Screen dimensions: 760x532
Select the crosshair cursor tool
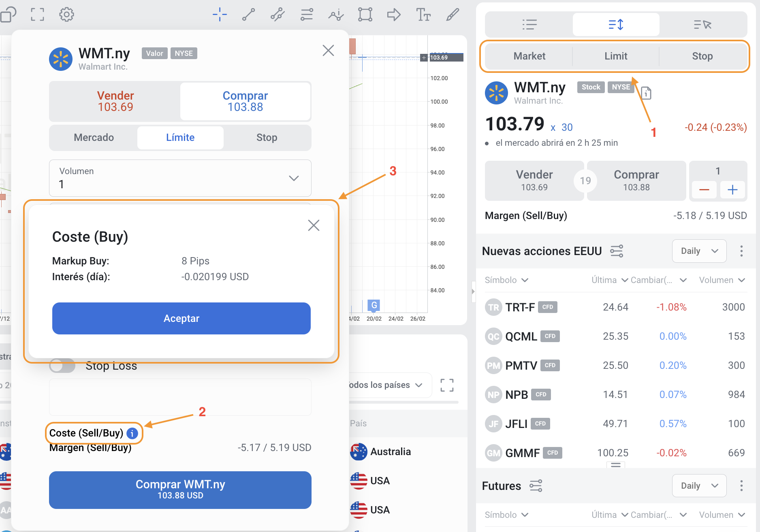(220, 15)
